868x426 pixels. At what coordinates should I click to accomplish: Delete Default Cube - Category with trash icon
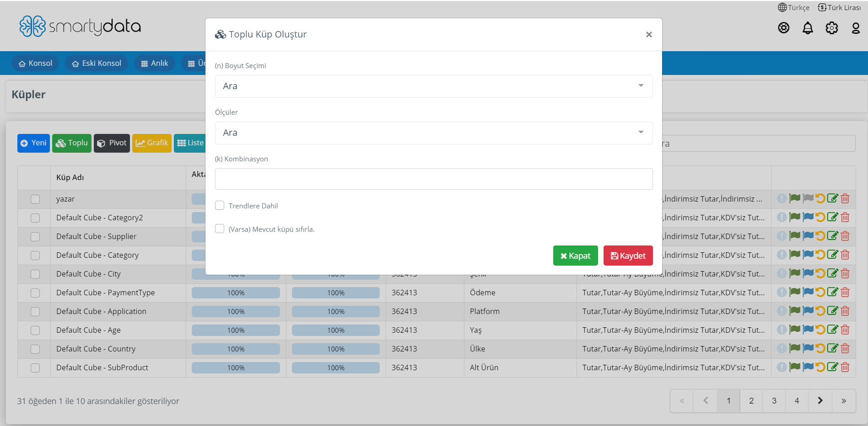(845, 255)
